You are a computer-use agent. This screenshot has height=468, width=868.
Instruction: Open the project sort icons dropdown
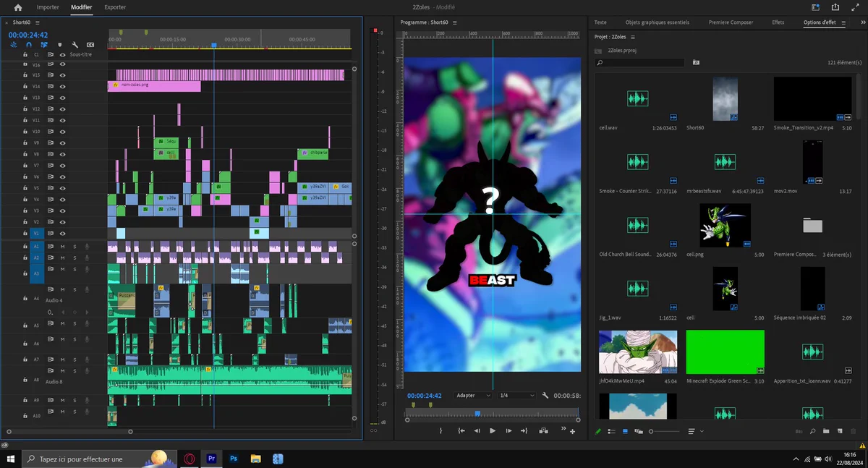click(694, 431)
